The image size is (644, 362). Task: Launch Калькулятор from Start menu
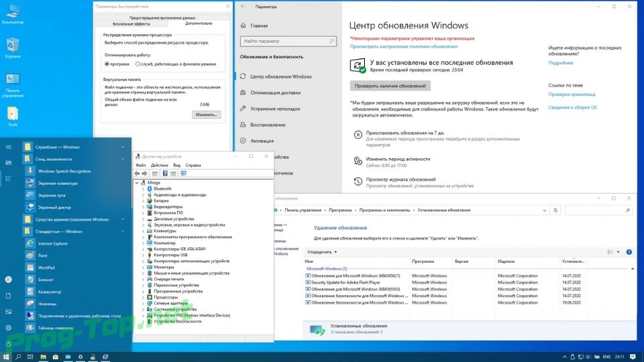(x=49, y=292)
